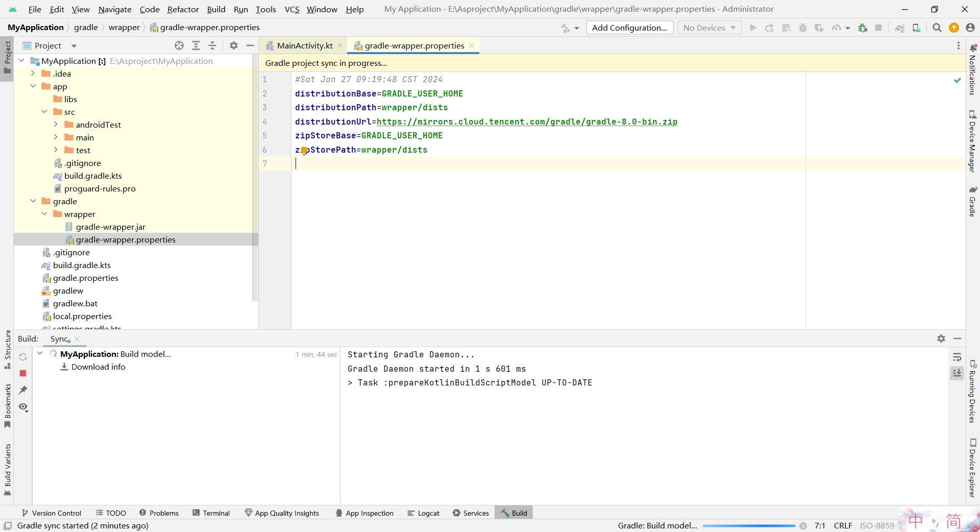Click wrapper in the breadcrumb path
The width and height of the screenshot is (980, 532).
click(124, 28)
